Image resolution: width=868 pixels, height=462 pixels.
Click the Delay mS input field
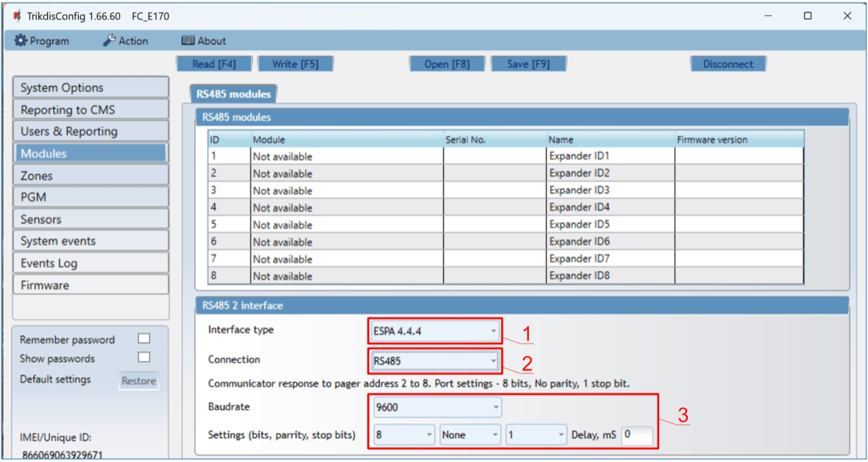[x=637, y=435]
